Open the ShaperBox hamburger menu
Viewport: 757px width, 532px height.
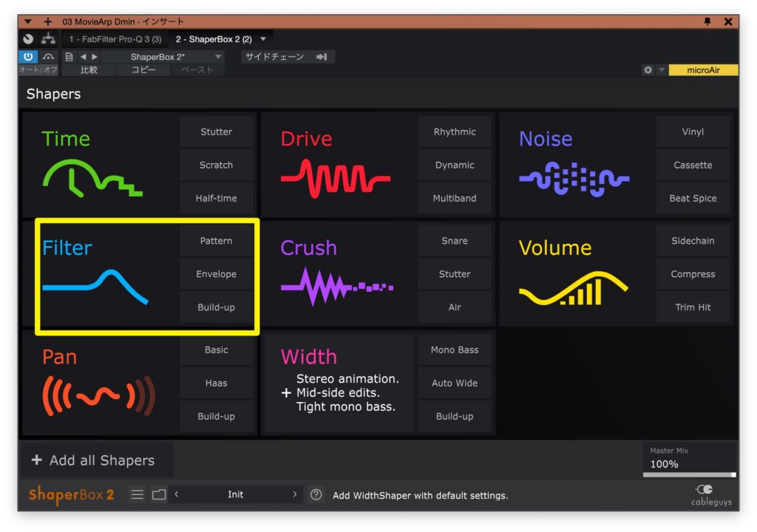[x=138, y=495]
